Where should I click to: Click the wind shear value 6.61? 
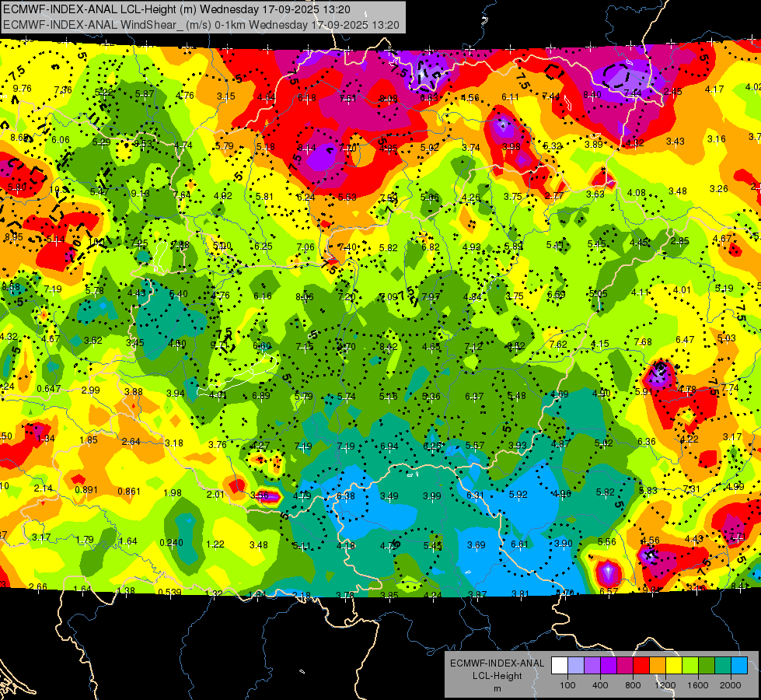coord(520,544)
